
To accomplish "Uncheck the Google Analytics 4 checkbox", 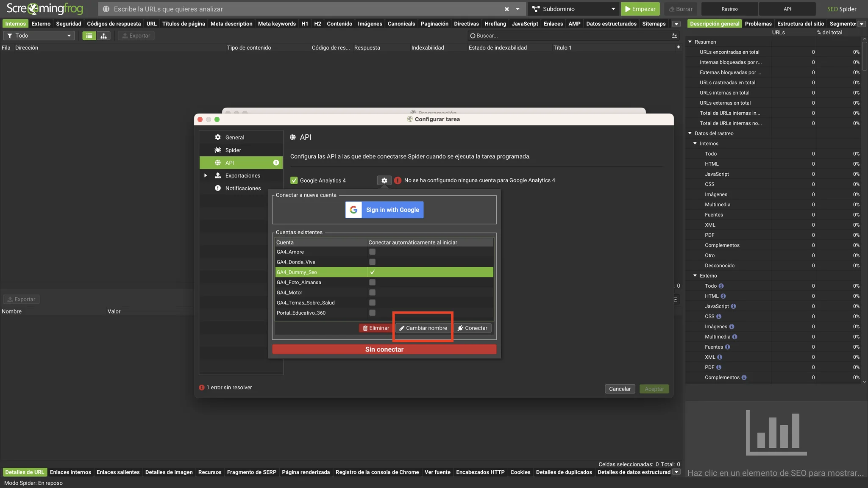I will (294, 180).
